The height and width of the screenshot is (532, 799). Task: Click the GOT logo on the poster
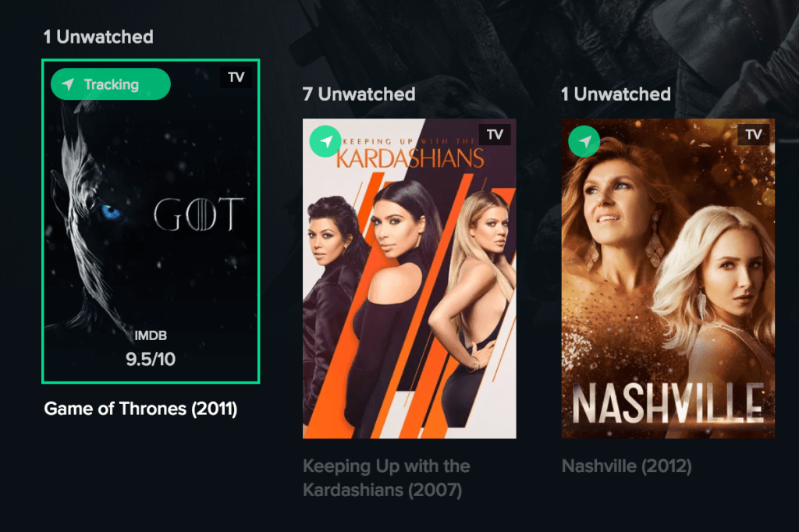[x=199, y=215]
